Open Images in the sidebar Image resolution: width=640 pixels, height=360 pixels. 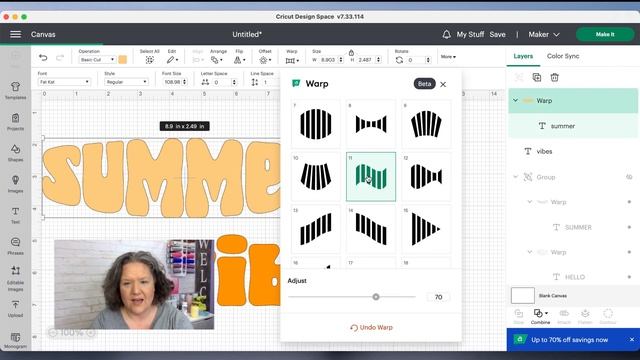16,184
